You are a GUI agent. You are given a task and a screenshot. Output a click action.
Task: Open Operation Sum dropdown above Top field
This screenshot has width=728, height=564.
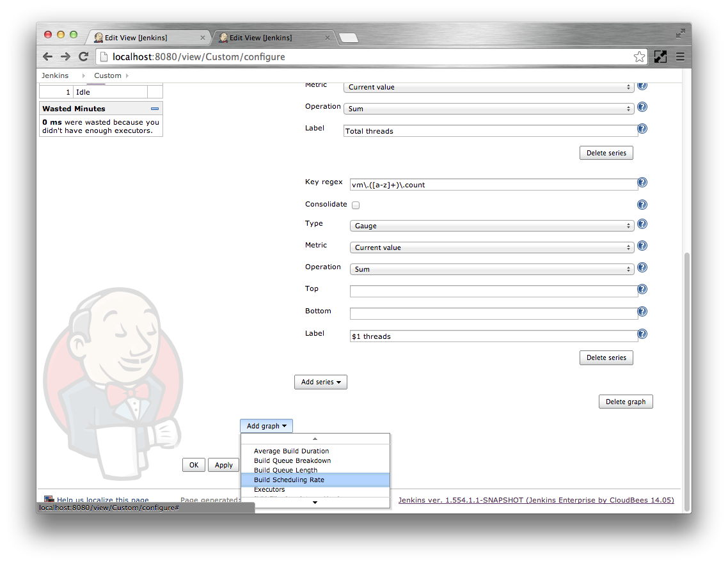click(492, 269)
